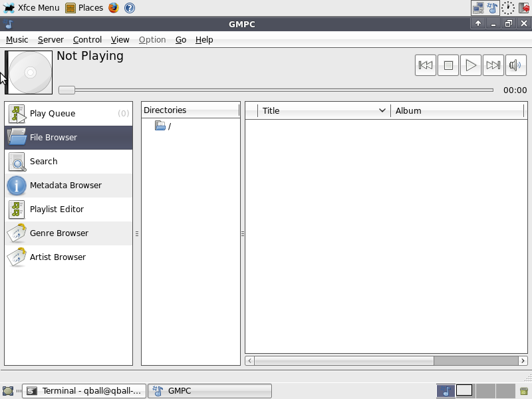Image resolution: width=532 pixels, height=399 pixels.
Task: Launch Firefox from the top panel
Action: (x=114, y=8)
